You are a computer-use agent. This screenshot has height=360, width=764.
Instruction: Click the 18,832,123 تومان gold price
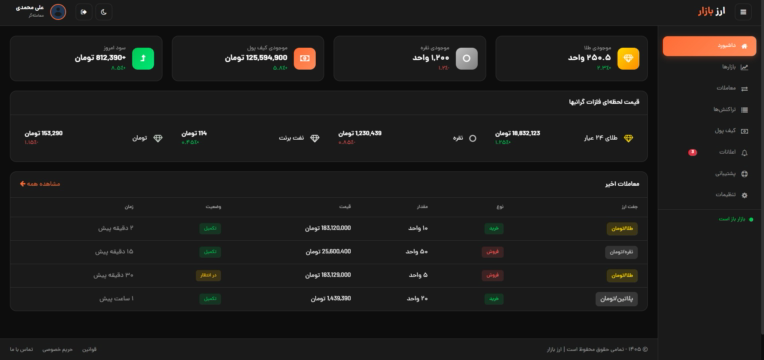point(517,133)
